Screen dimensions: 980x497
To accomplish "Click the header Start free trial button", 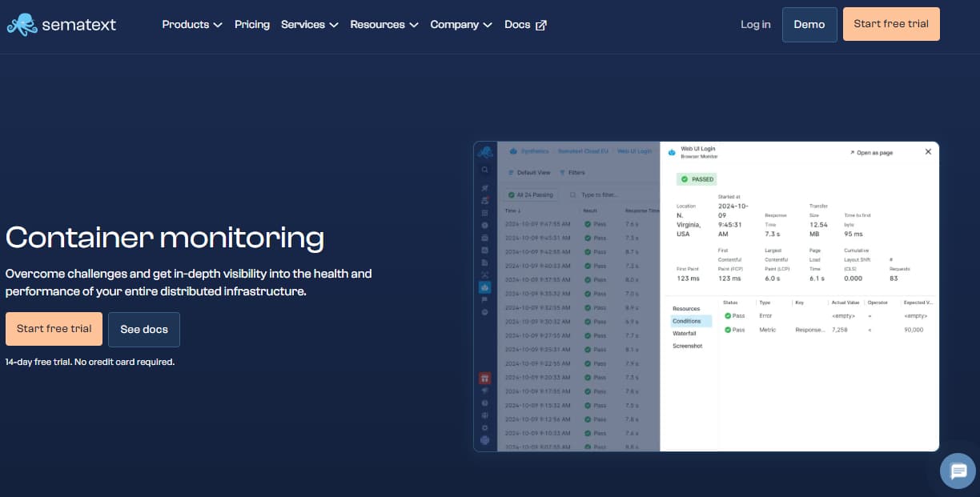I will (x=891, y=24).
